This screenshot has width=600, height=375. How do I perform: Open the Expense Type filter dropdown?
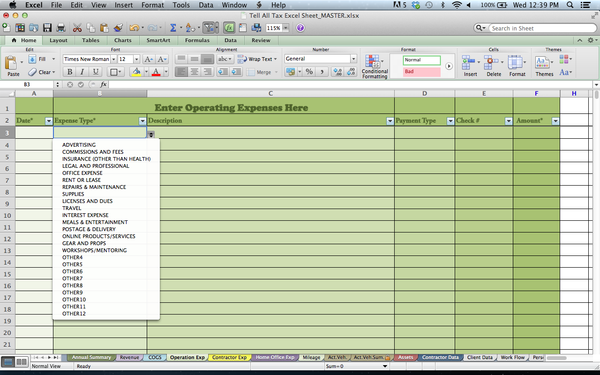tap(142, 121)
